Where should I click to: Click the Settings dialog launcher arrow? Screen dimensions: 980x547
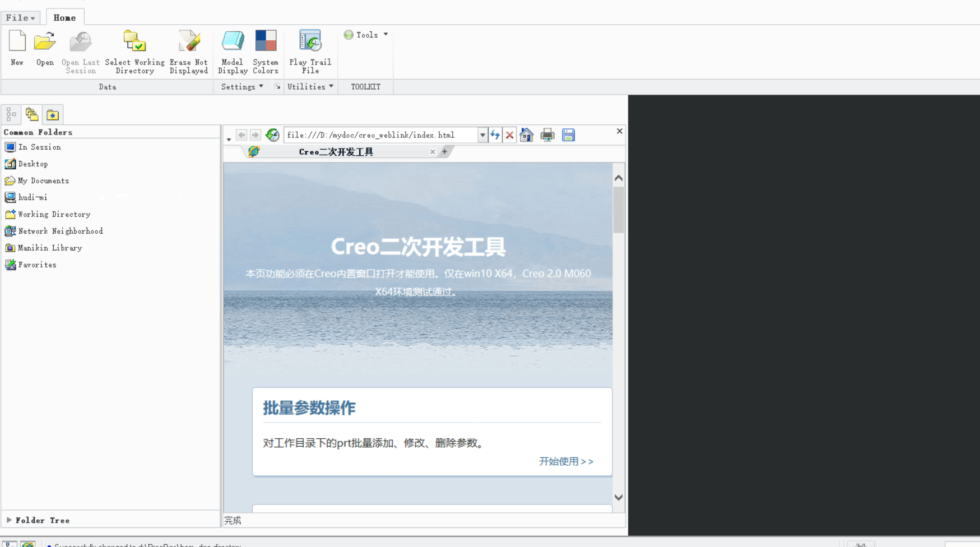pos(277,87)
